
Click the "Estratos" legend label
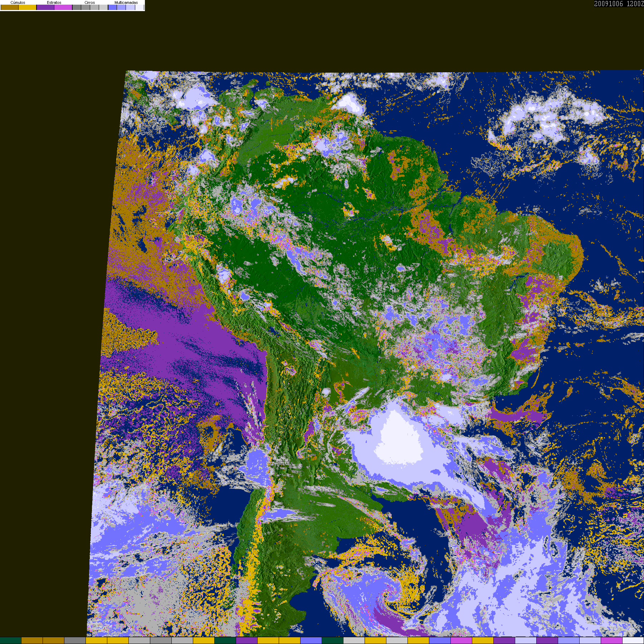(54, 3)
